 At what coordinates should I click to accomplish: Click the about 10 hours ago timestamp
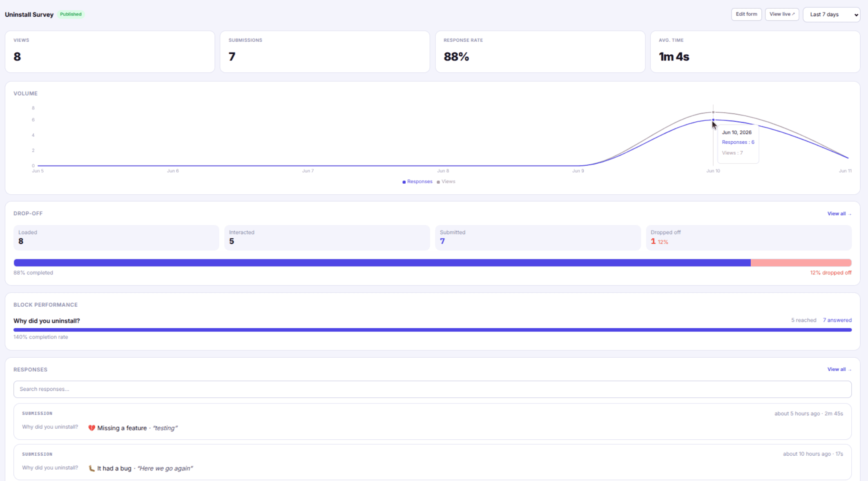807,454
